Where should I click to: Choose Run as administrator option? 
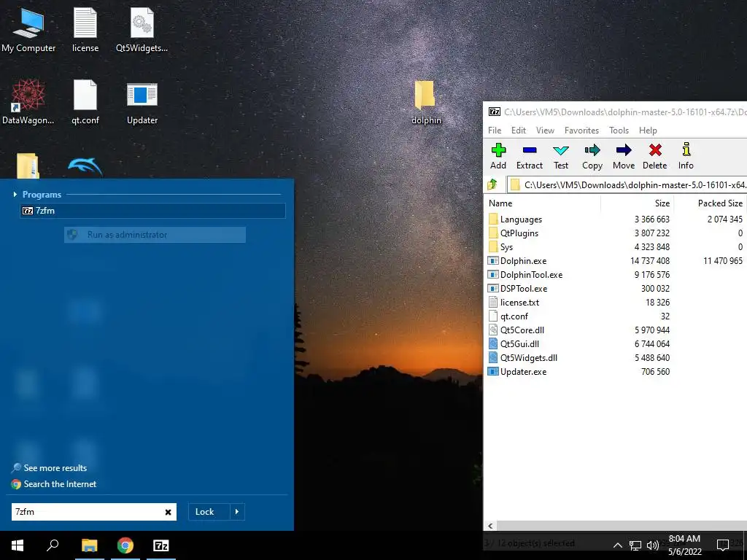tap(155, 234)
